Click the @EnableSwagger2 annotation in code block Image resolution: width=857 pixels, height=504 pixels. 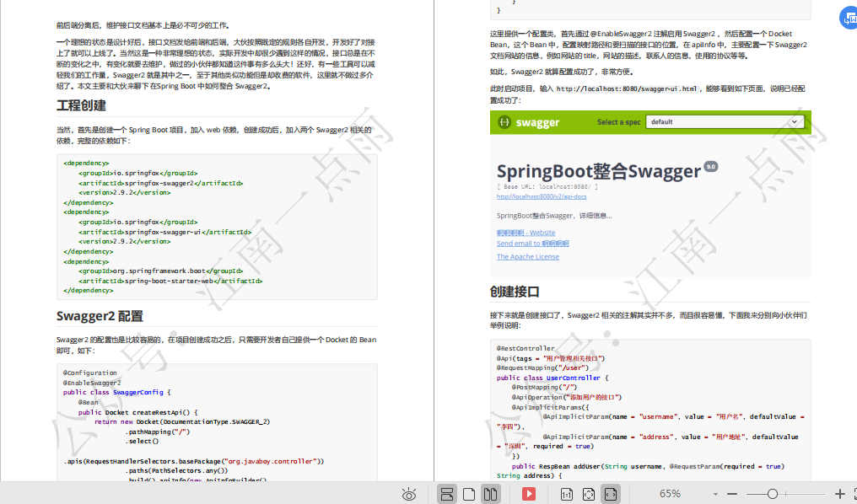tap(92, 383)
